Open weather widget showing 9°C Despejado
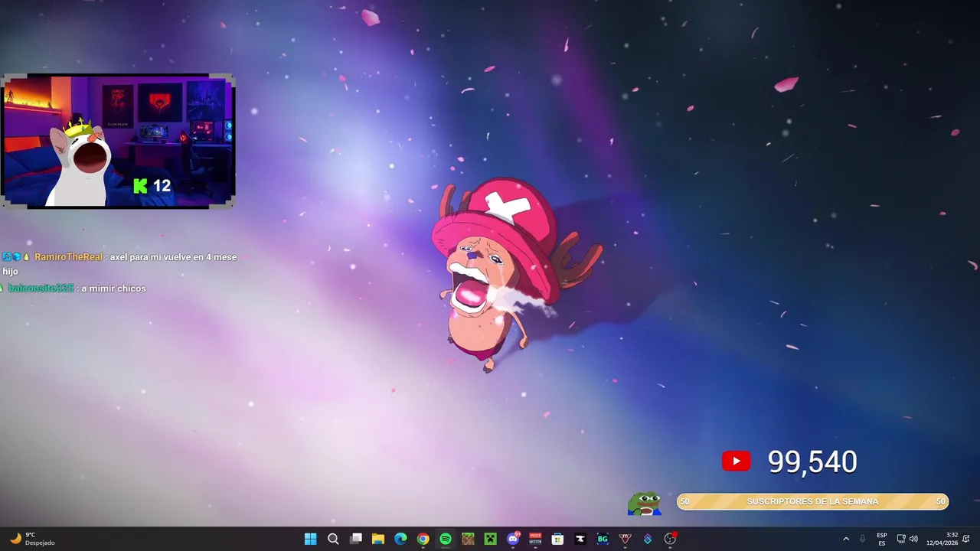The width and height of the screenshot is (980, 551). [32, 539]
